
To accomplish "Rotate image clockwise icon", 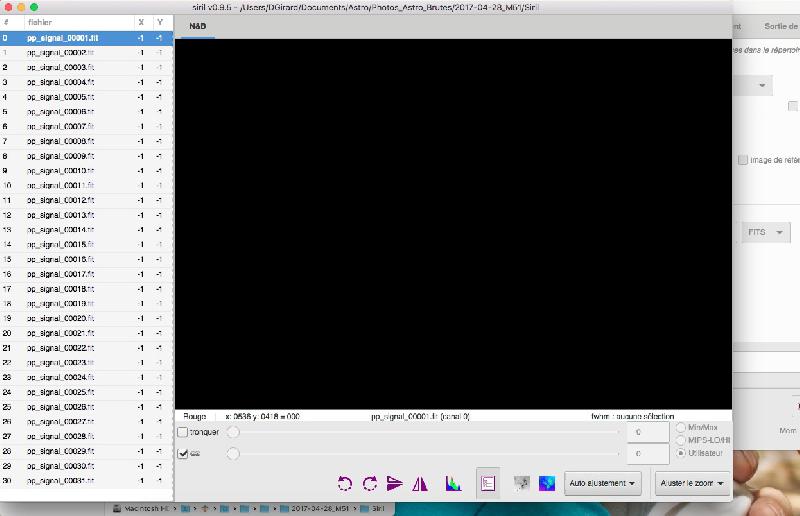I will point(370,483).
